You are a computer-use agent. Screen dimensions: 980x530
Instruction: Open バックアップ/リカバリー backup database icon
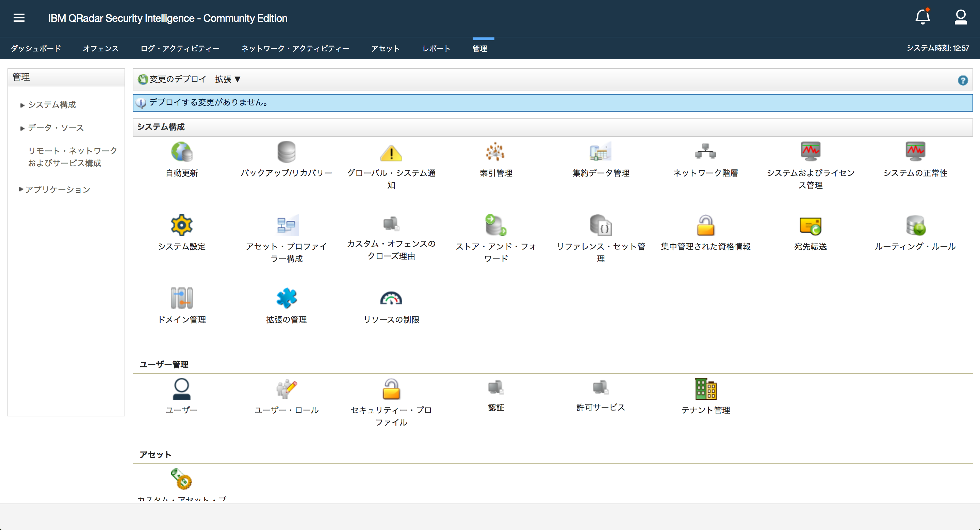(x=286, y=152)
